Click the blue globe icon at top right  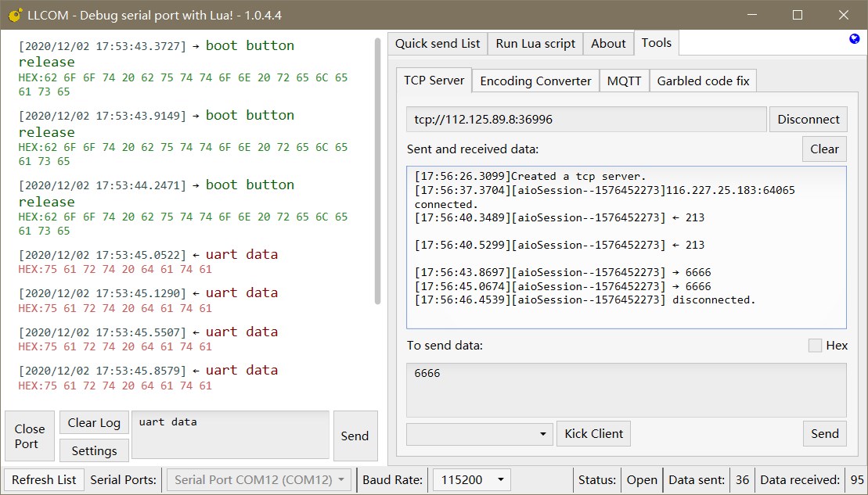(854, 39)
